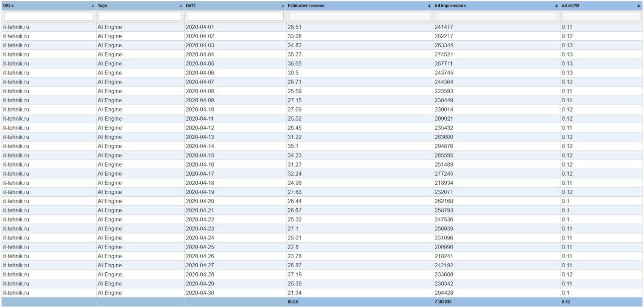The image size is (644, 308).
Task: Toggle sorting arrows on Ad impressions header
Action: pos(556,6)
